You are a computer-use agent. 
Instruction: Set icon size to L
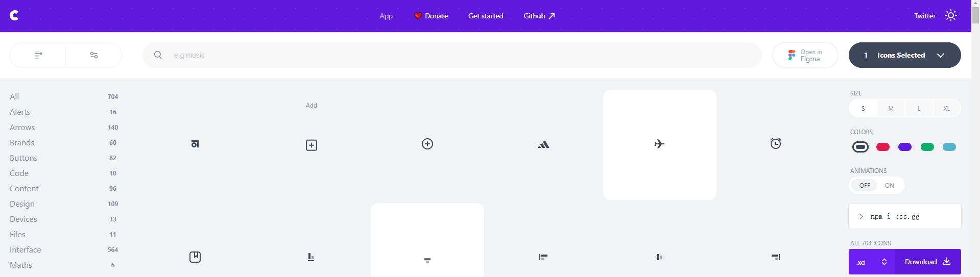[919, 108]
